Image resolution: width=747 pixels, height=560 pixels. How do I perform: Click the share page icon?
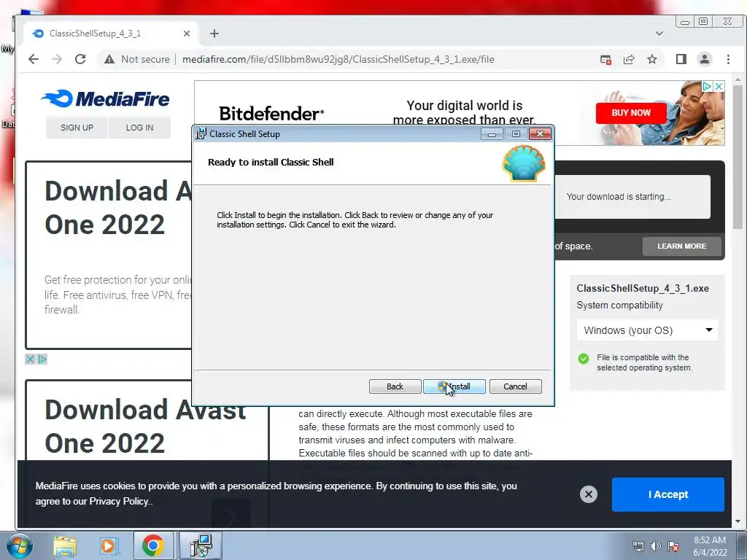(629, 60)
